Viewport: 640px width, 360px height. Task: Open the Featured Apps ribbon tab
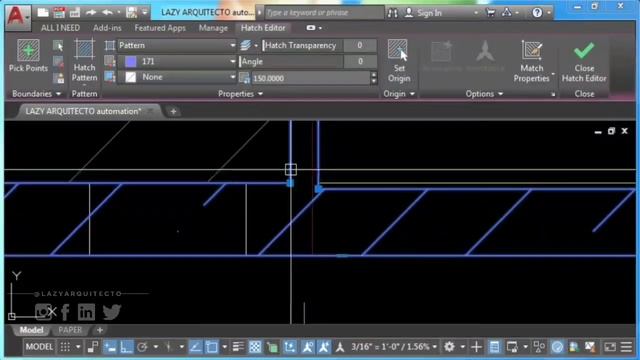(160, 28)
